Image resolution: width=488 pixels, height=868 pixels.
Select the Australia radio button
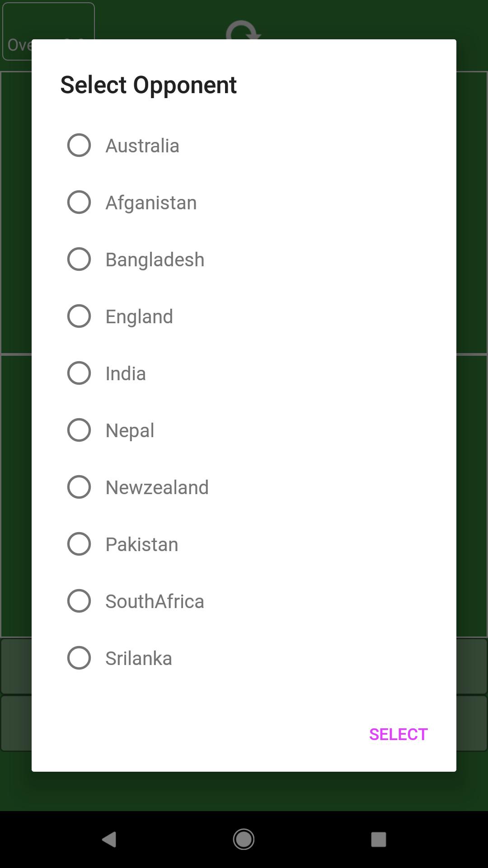tap(79, 145)
